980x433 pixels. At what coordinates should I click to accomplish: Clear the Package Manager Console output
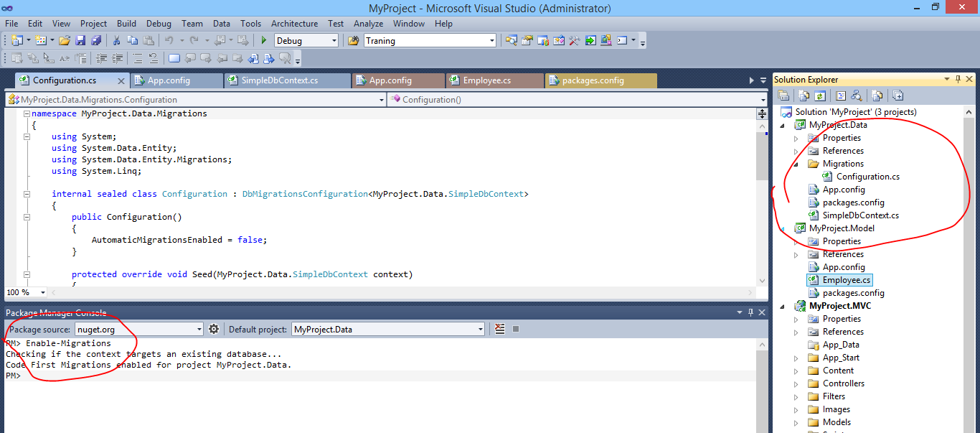[x=500, y=329]
